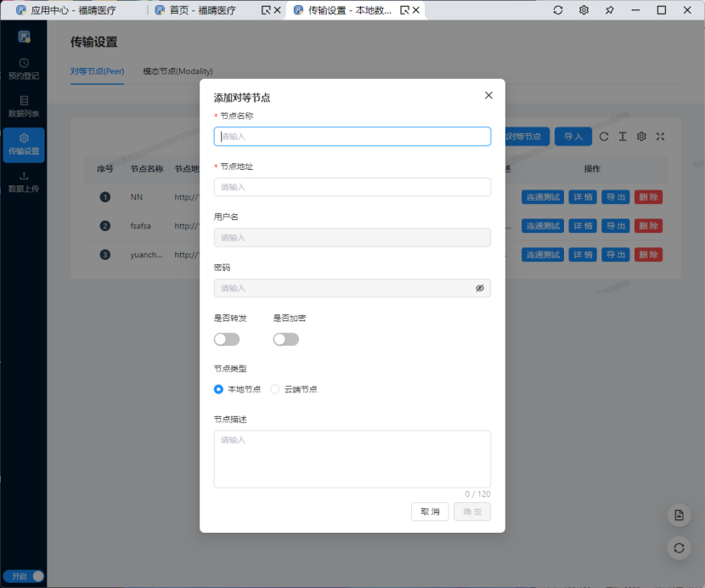Click the 导入 button
705x588 pixels.
[573, 136]
